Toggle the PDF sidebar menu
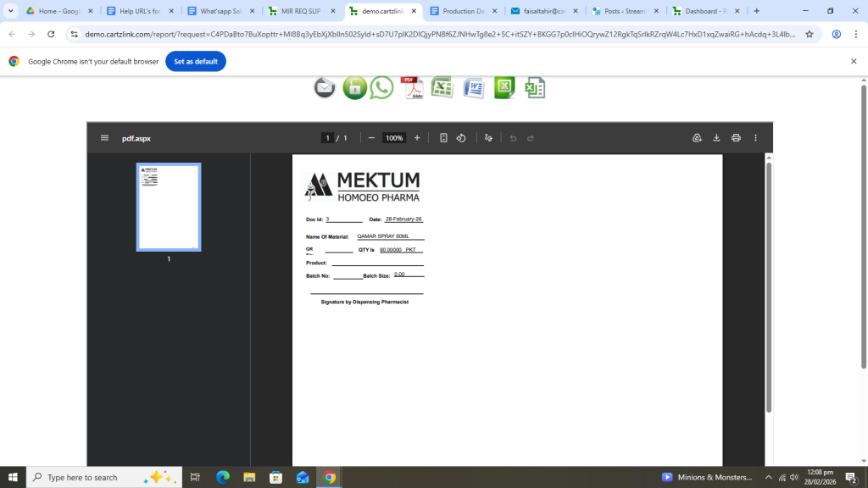The image size is (868, 488). click(x=104, y=138)
